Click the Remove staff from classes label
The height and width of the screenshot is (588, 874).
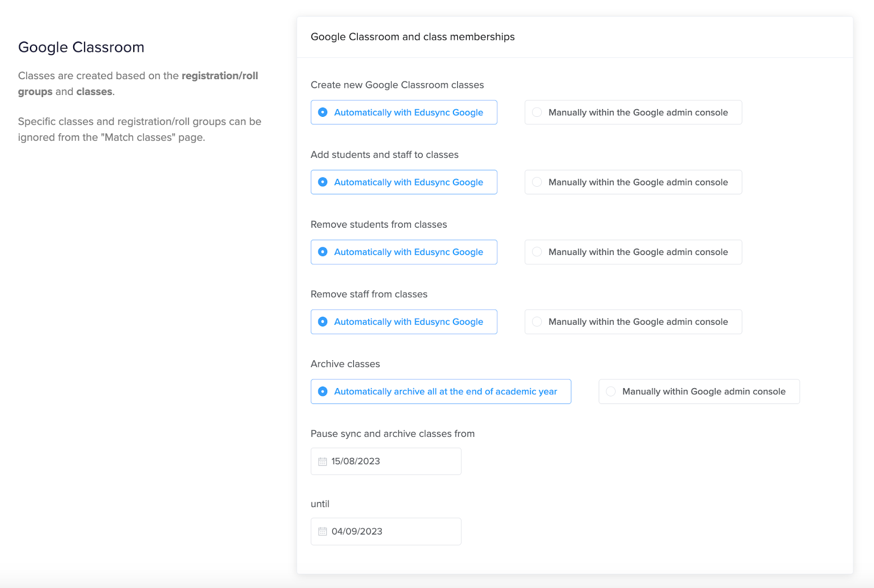point(369,294)
